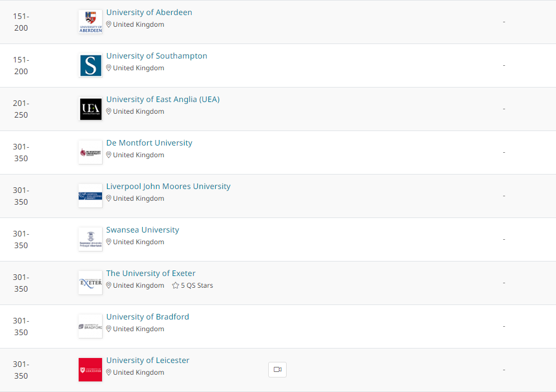Click 'United Kingdom' under University of Bradford

pyautogui.click(x=139, y=329)
